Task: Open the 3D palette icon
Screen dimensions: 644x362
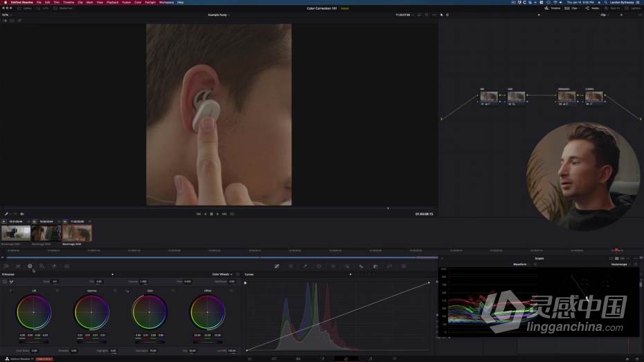Action: (x=404, y=266)
